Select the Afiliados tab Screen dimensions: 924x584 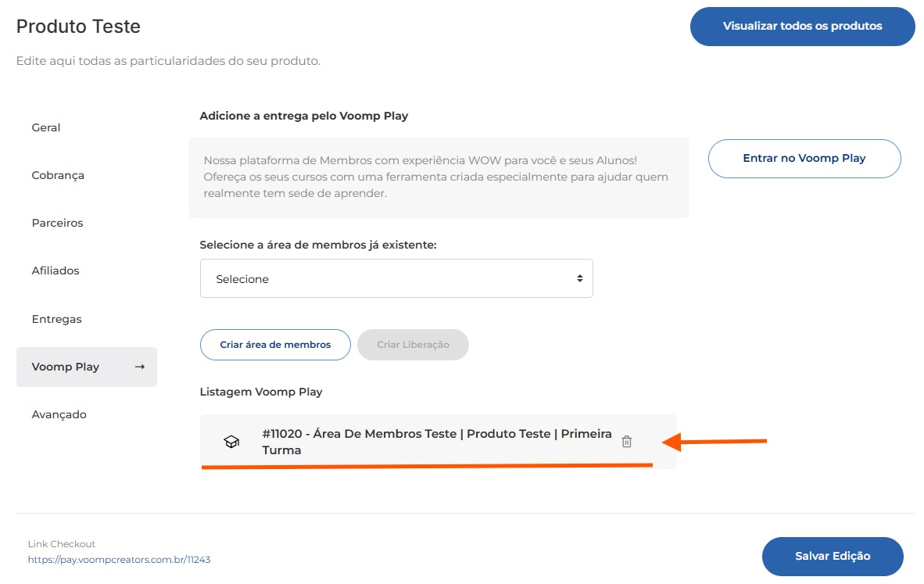tap(56, 271)
